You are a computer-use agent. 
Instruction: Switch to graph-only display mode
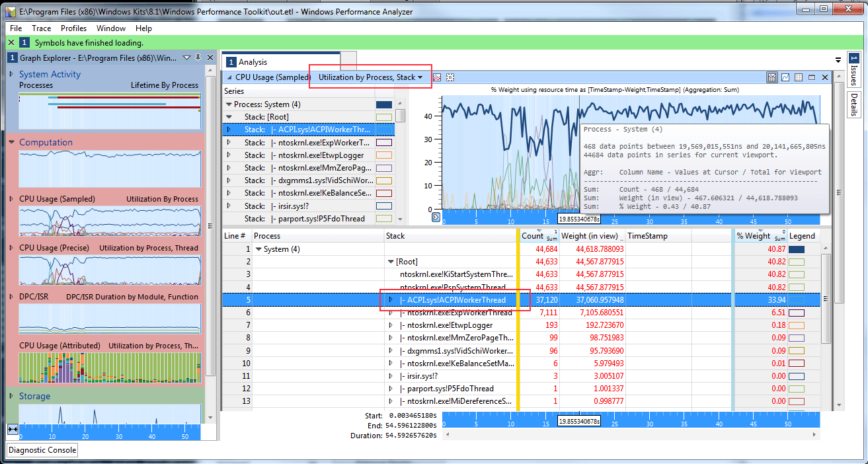tap(785, 77)
